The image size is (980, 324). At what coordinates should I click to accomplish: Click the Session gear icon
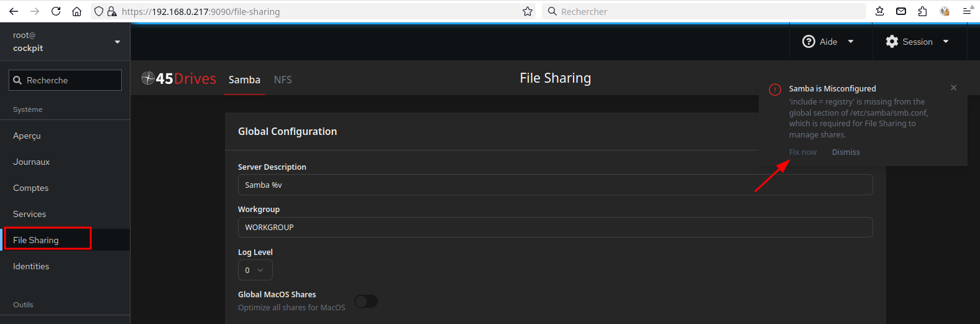pyautogui.click(x=892, y=42)
